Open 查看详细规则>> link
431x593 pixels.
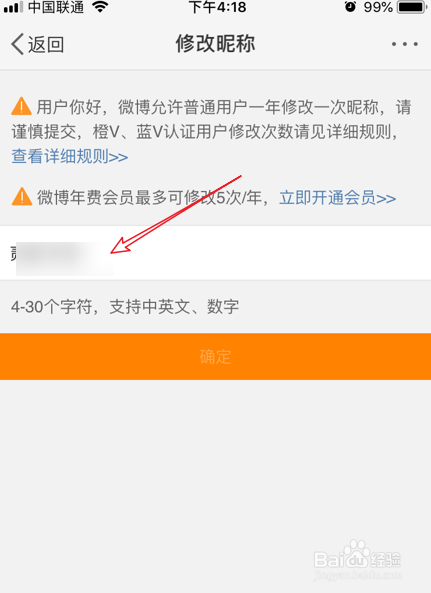tap(70, 156)
